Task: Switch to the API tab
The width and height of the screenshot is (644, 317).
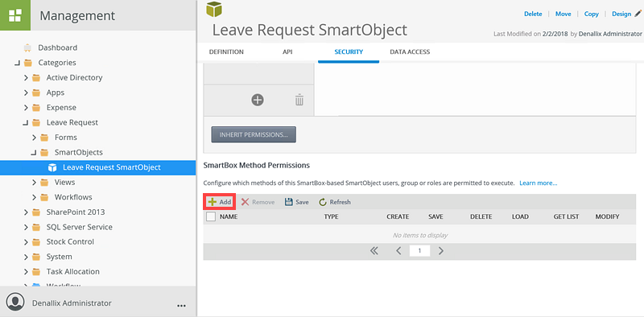Action: (x=287, y=51)
